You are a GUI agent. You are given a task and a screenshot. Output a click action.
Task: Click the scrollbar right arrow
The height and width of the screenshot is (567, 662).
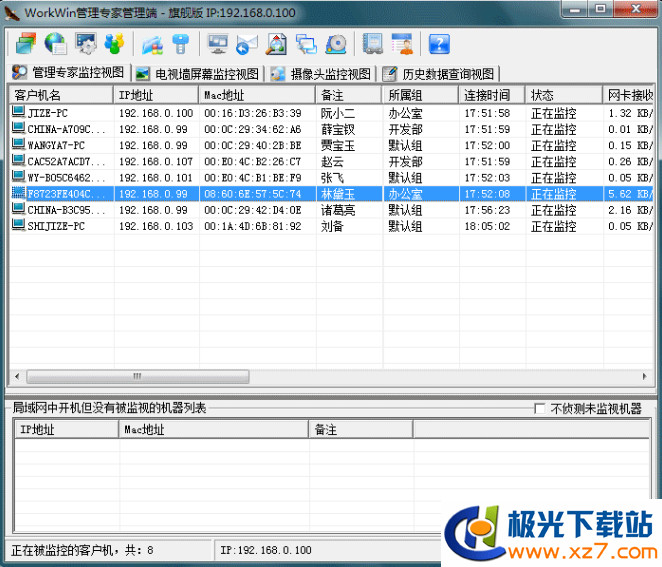644,376
